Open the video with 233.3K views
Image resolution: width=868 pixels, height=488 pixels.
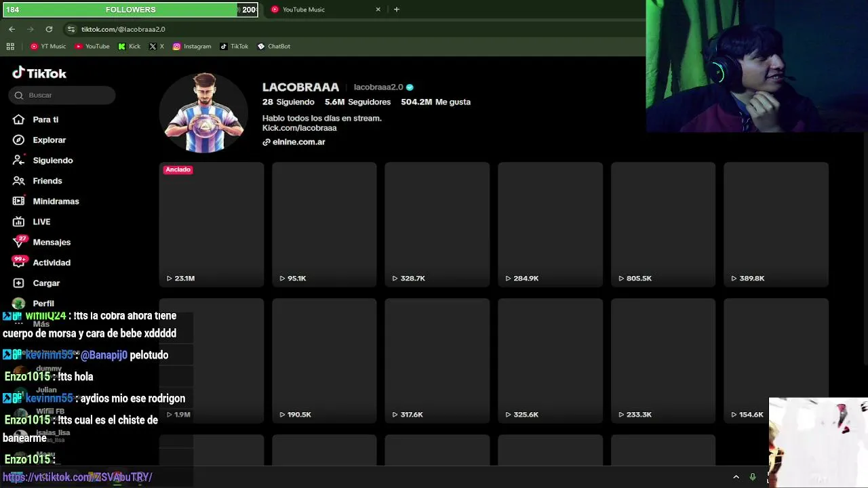663,361
